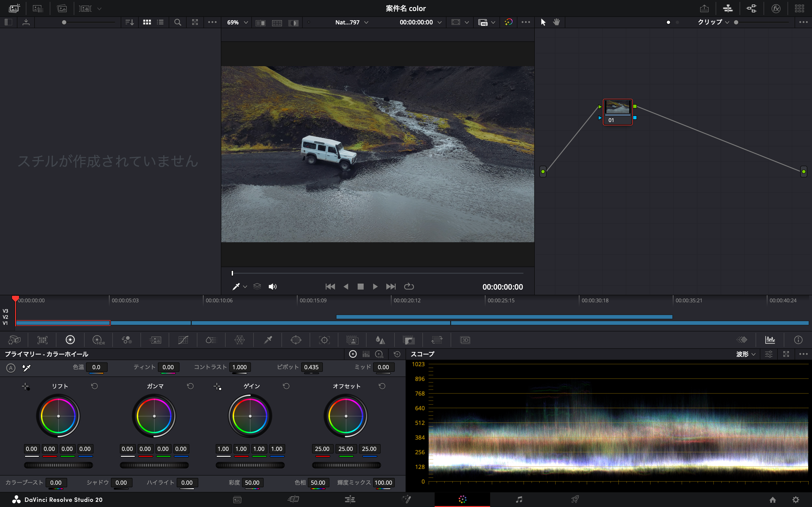
Task: Open the viewer zoom 69% dropdown
Action: click(238, 23)
